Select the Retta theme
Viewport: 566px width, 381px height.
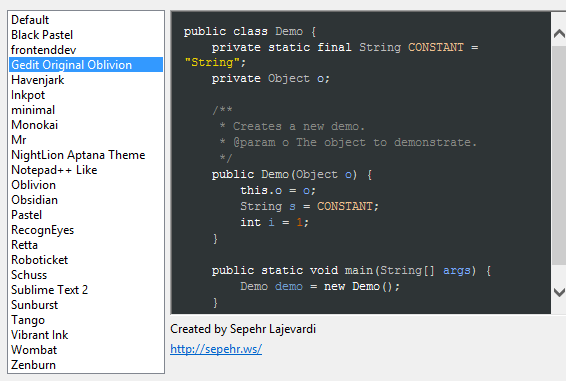(x=86, y=244)
